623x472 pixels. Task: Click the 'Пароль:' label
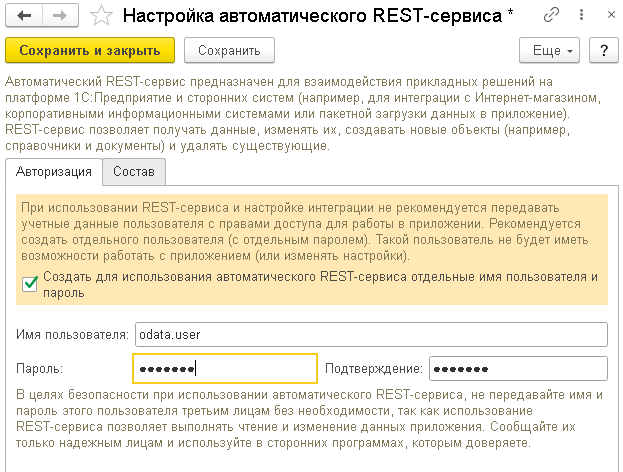[x=39, y=369]
